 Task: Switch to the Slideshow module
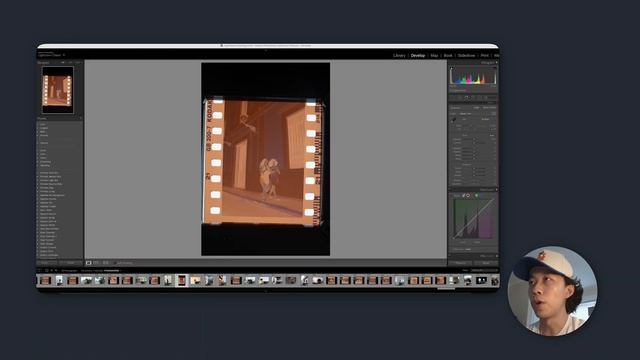coord(466,55)
